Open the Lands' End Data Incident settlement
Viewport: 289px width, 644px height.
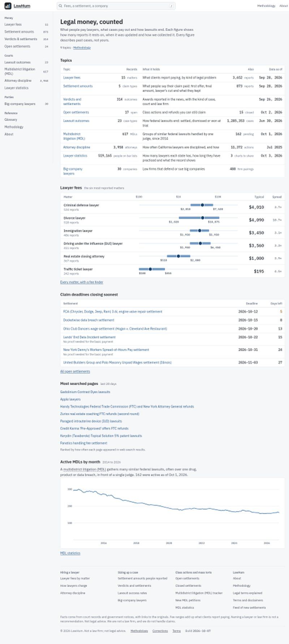pos(89,337)
